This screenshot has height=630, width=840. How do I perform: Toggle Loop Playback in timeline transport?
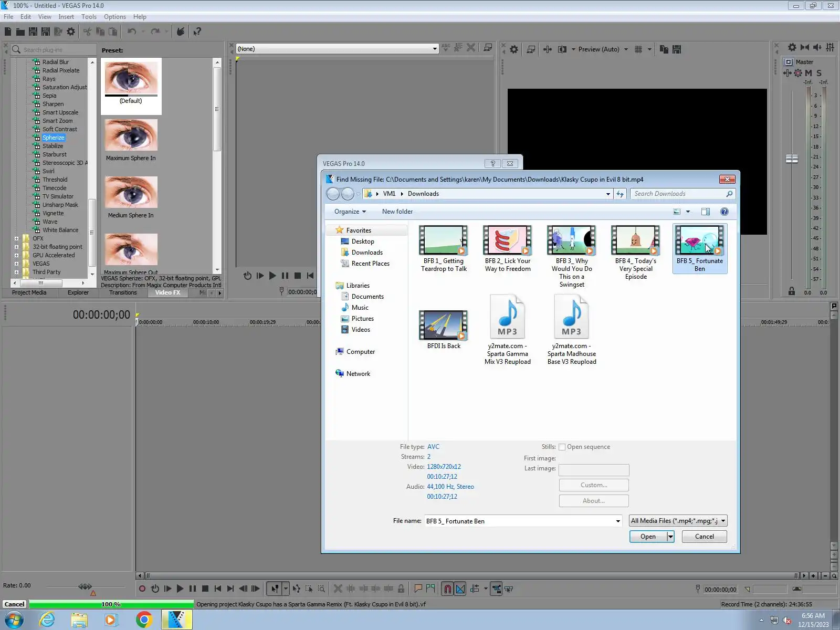point(155,589)
